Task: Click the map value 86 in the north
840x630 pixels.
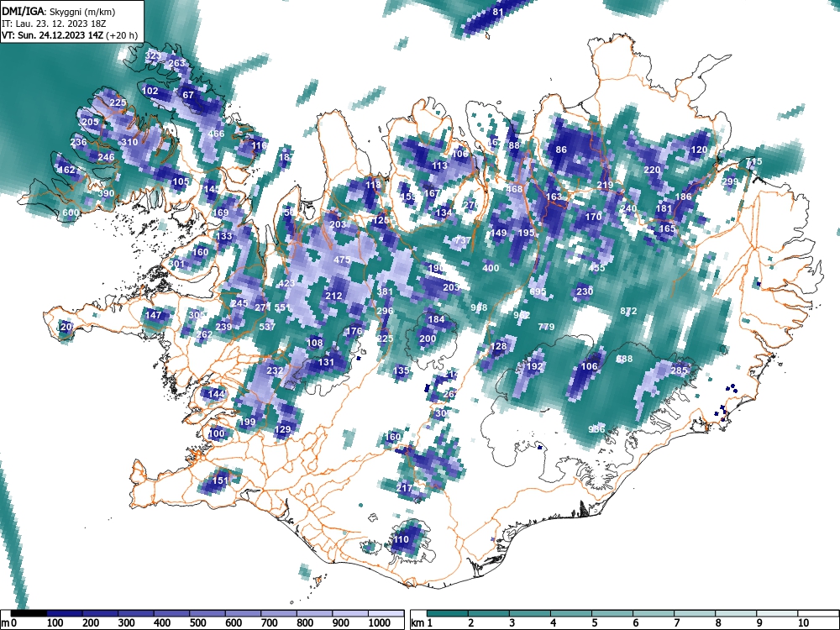Action: pyautogui.click(x=561, y=150)
